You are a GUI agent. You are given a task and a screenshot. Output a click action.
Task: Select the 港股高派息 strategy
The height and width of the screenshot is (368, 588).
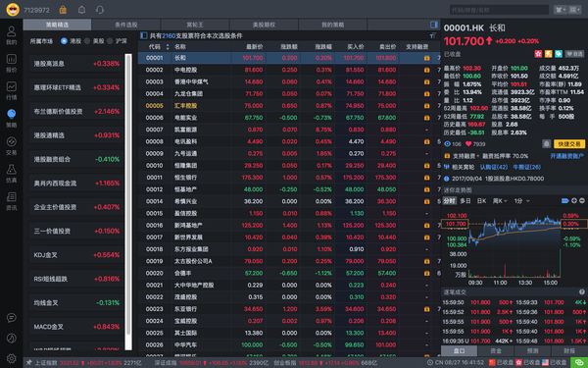(76, 64)
